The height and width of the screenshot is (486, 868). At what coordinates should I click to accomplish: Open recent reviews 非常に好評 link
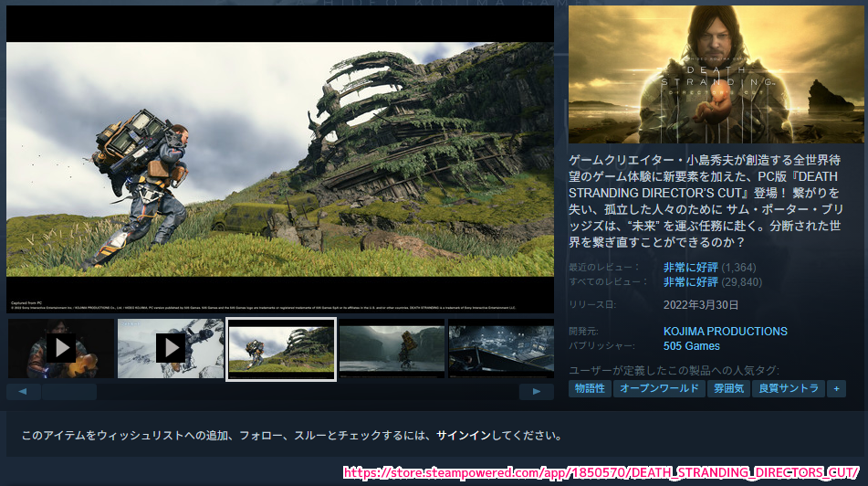tap(690, 268)
